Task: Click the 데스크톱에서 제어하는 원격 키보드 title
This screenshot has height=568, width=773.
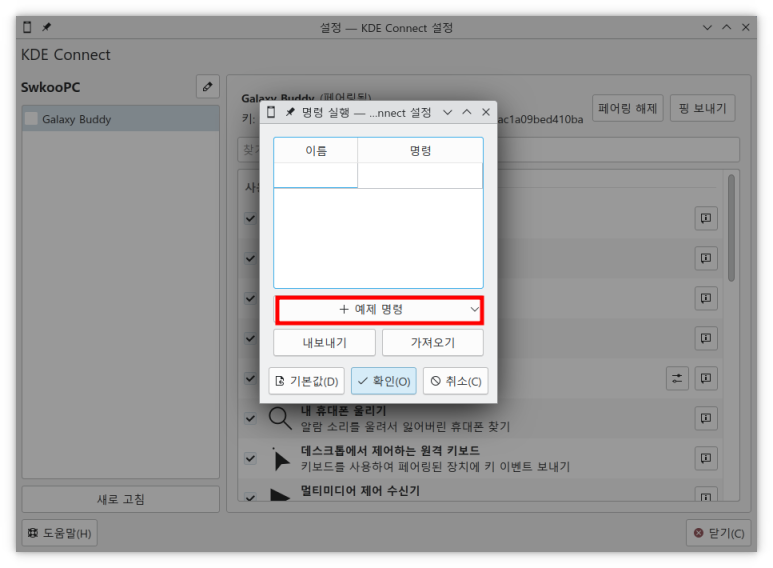Action: (x=390, y=451)
